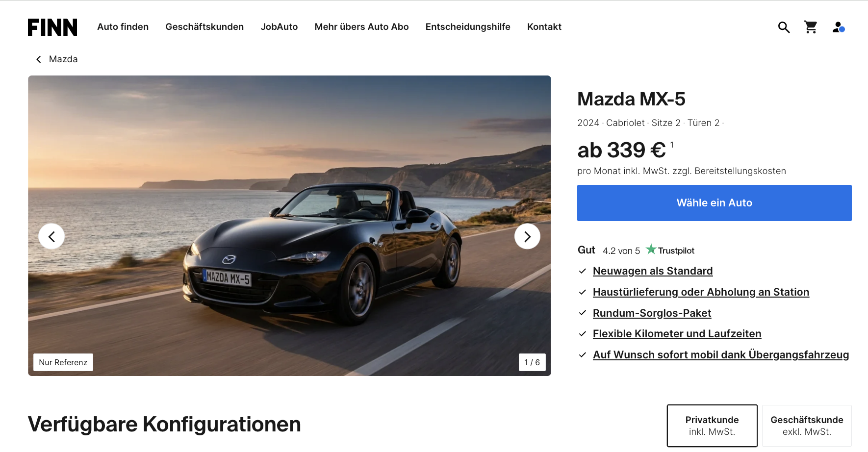The width and height of the screenshot is (868, 452).
Task: Open the Rundum-Sorglos-Paket link
Action: coord(652,313)
